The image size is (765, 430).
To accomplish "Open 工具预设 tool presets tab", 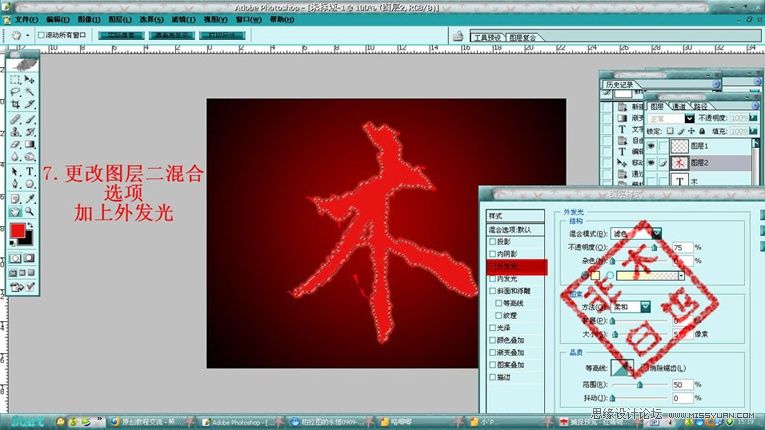I will click(487, 38).
